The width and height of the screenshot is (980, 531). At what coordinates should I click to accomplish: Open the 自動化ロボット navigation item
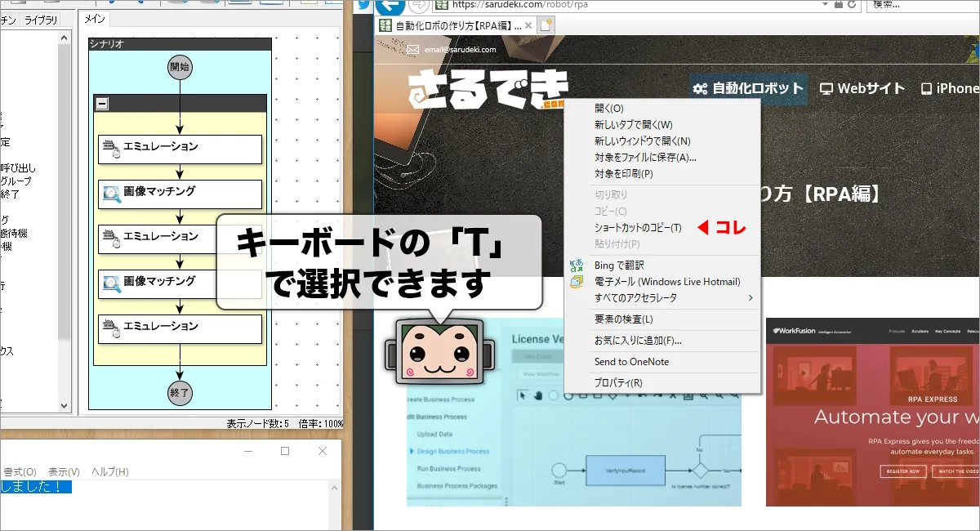pyautogui.click(x=748, y=88)
